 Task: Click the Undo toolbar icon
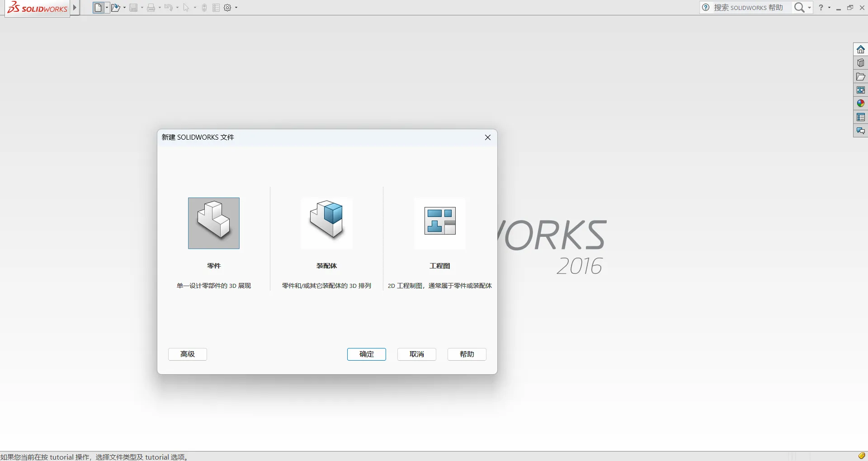point(168,8)
